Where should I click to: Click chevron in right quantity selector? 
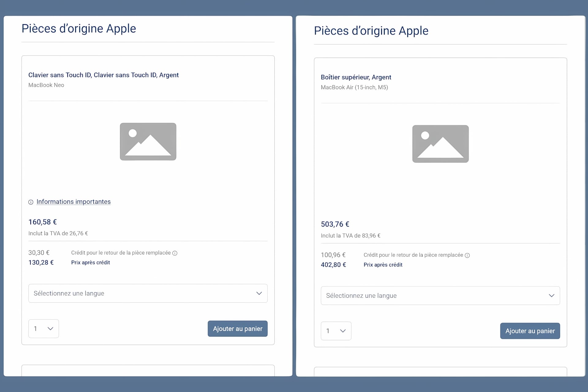coord(343,331)
